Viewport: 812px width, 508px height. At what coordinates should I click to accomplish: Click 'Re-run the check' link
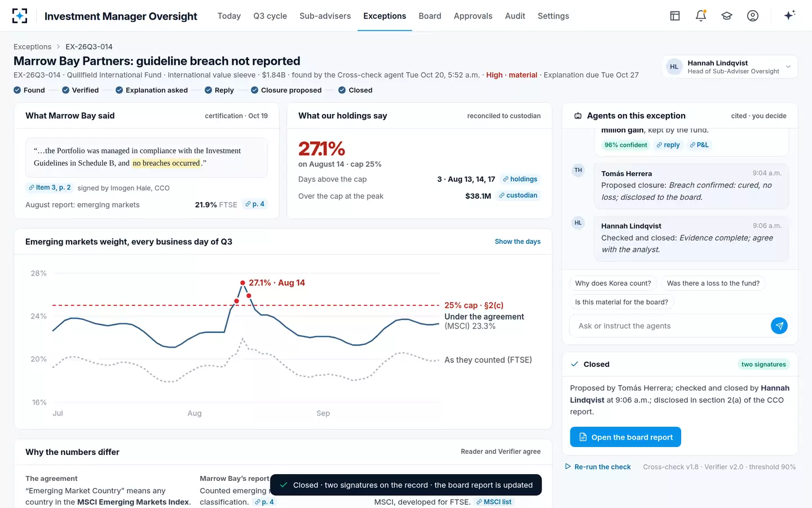point(598,467)
